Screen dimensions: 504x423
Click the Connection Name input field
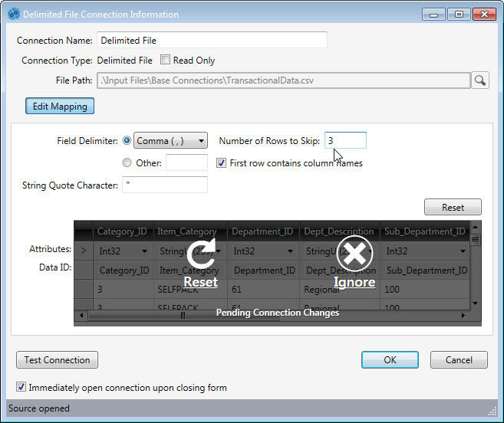tap(212, 40)
